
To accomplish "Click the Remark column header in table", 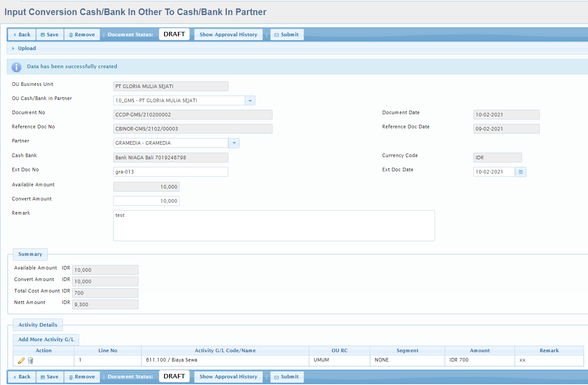I will [x=550, y=350].
